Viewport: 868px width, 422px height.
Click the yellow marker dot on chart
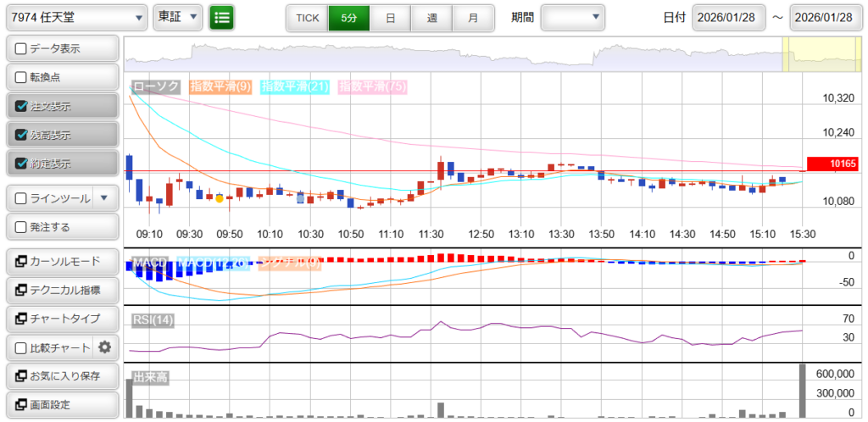(220, 198)
